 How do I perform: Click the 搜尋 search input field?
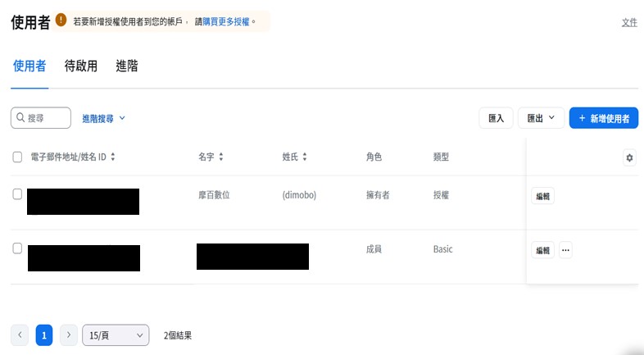[41, 118]
